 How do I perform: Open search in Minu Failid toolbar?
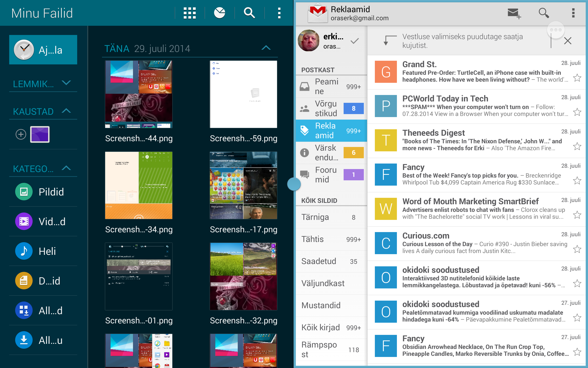coord(249,13)
